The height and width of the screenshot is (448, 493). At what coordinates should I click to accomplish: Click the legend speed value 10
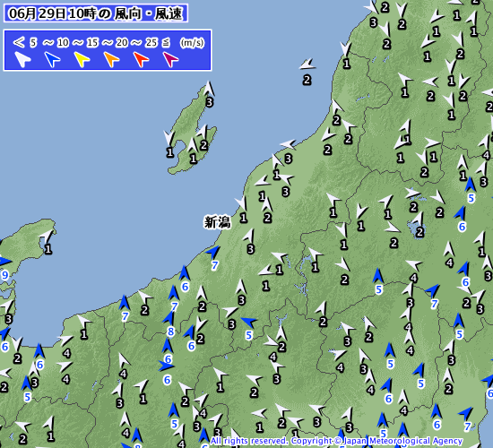(63, 42)
